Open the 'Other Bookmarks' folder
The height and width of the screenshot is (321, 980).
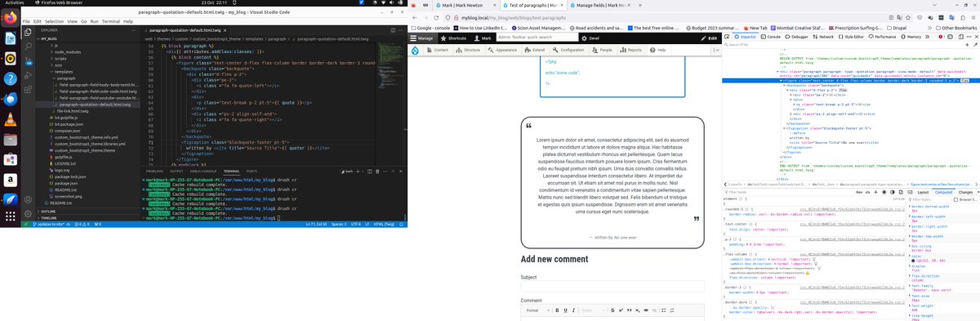point(956,28)
